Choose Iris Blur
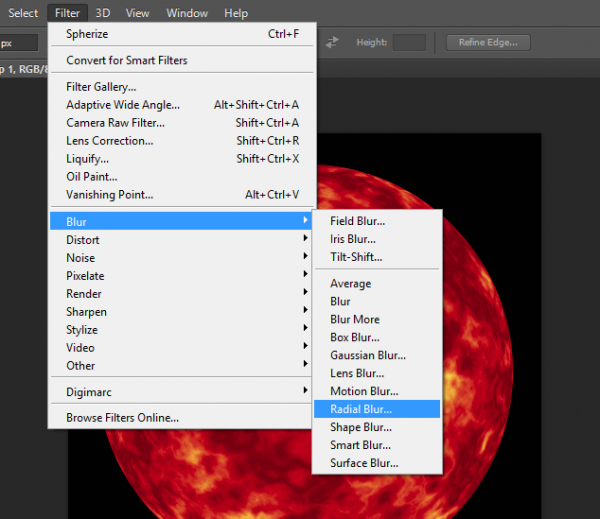 tap(377, 239)
